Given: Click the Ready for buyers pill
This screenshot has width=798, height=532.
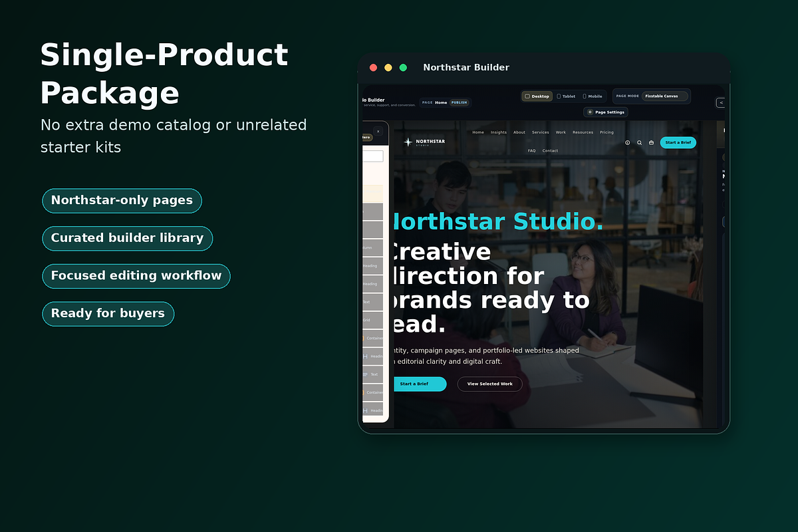Looking at the screenshot, I should click(108, 313).
